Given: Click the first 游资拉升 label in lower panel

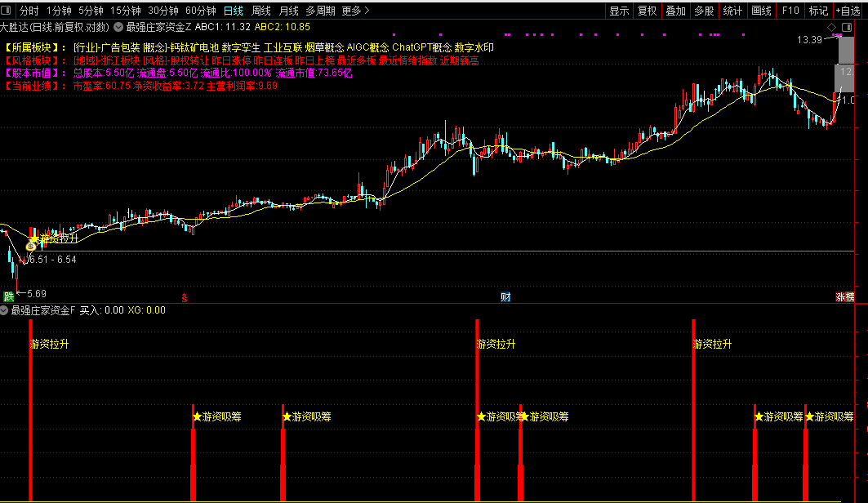Looking at the screenshot, I should click(49, 345).
